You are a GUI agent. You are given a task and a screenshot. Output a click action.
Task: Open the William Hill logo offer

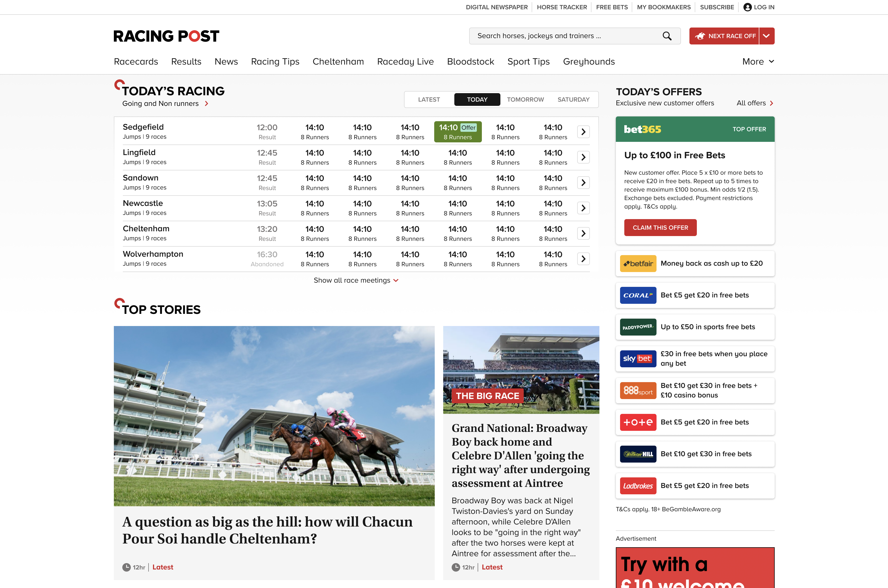(638, 454)
